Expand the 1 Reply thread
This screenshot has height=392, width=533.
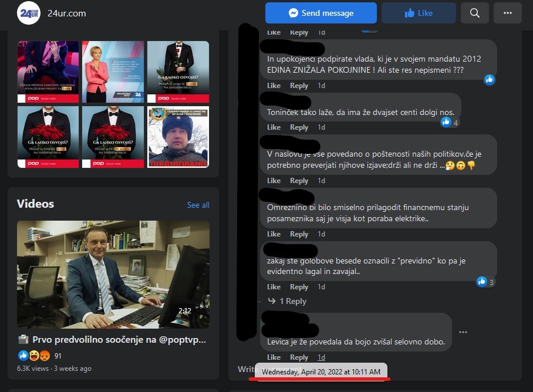coord(287,301)
